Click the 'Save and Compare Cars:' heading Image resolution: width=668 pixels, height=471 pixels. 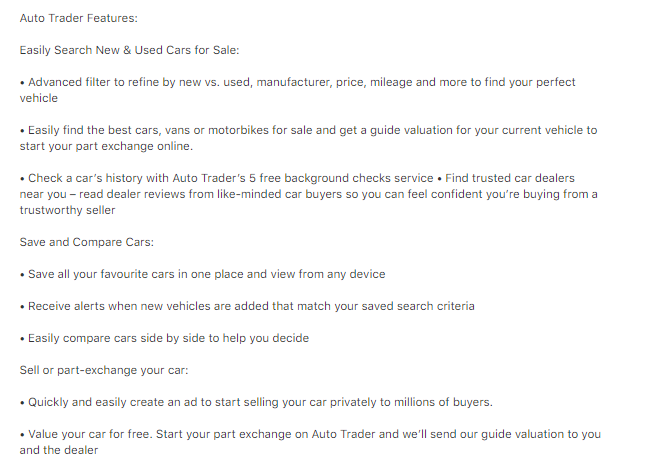click(86, 242)
